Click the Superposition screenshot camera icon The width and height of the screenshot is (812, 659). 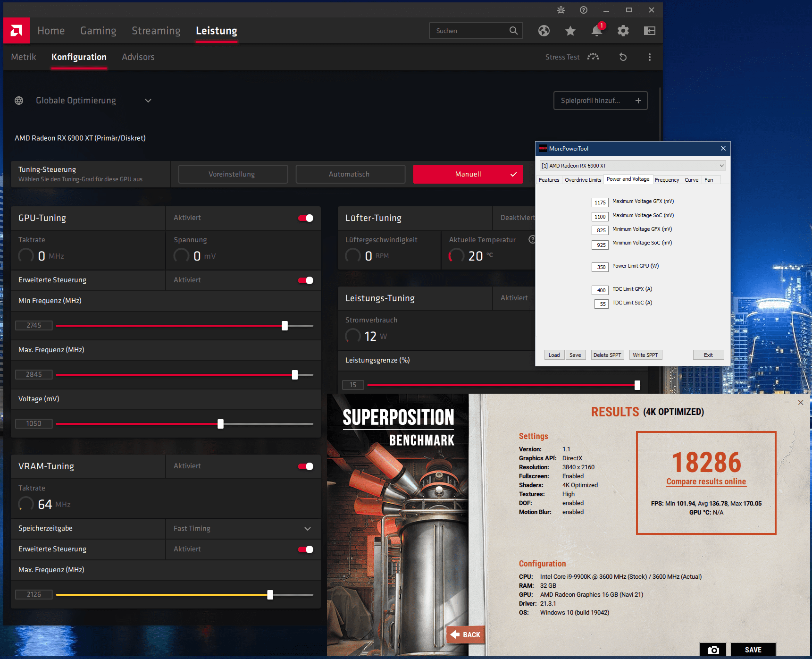pos(713,650)
